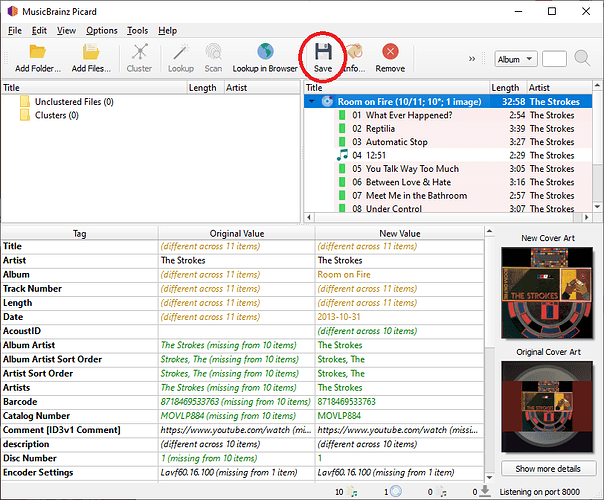
Task: Select the Clusters (0) row
Action: 57,115
